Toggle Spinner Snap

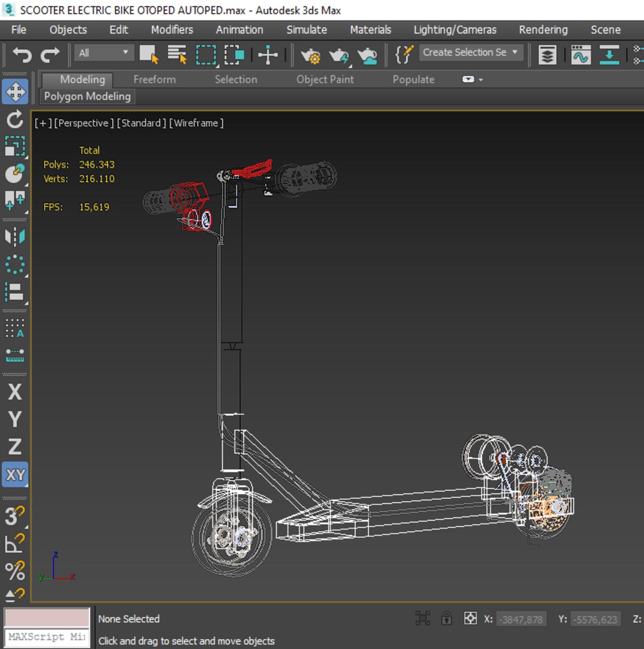15,595
